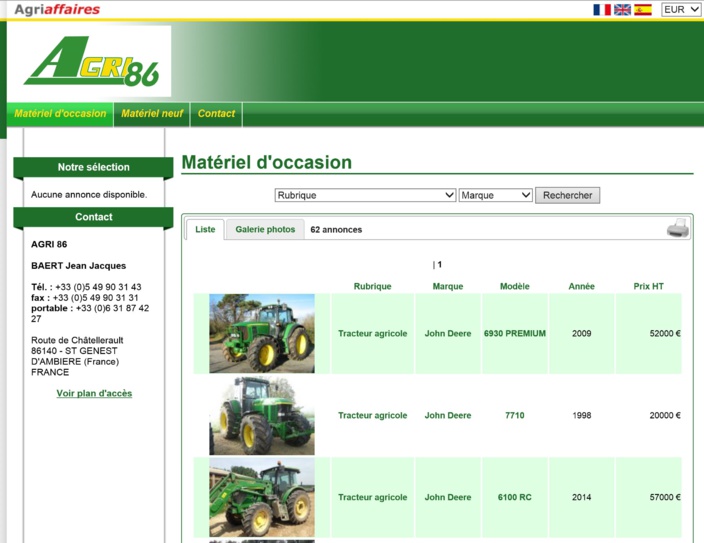Click John Deere in the 6930 PREMIUM row
Screen dimensions: 704x543
click(448, 334)
